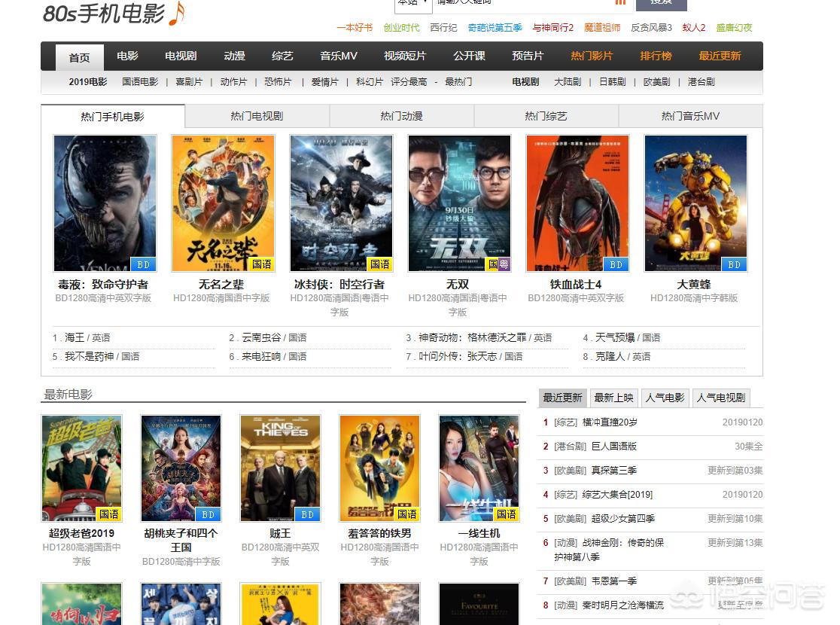Open 喜剧片 category link

click(189, 82)
